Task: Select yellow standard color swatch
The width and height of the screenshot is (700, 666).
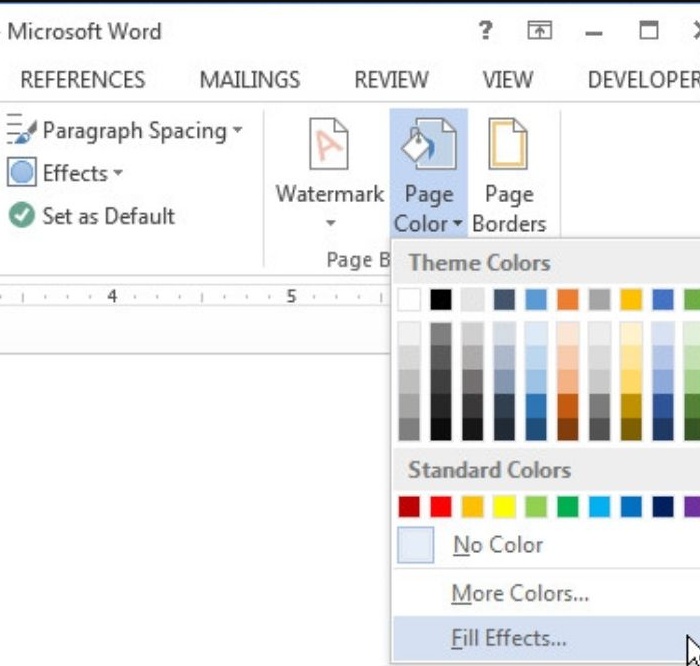Action: 504,507
